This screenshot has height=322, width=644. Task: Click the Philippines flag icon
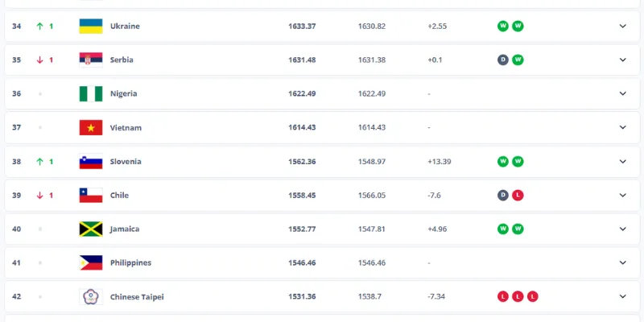[x=90, y=262]
